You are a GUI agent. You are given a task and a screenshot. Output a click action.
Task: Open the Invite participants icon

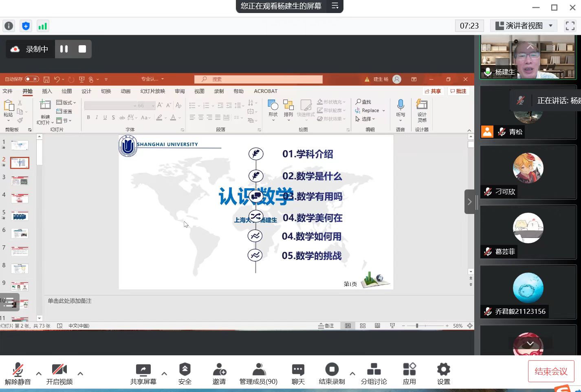219,374
